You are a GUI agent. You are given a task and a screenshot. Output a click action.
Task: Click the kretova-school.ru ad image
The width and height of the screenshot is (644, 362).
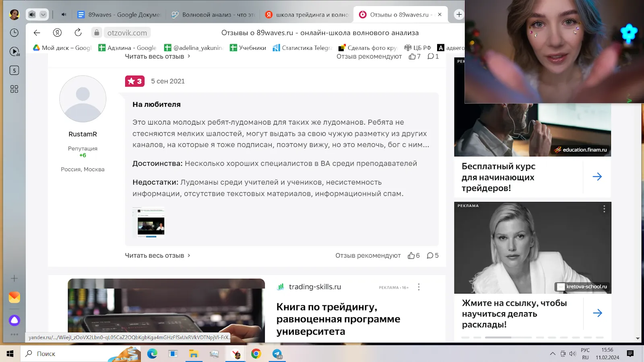click(x=533, y=248)
